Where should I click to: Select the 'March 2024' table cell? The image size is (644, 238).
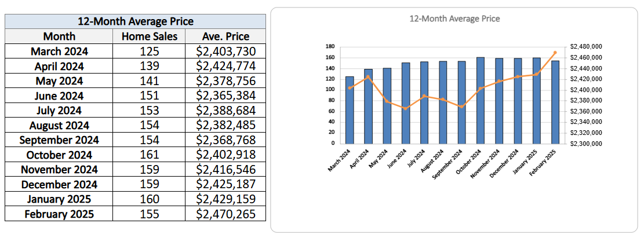click(x=59, y=52)
